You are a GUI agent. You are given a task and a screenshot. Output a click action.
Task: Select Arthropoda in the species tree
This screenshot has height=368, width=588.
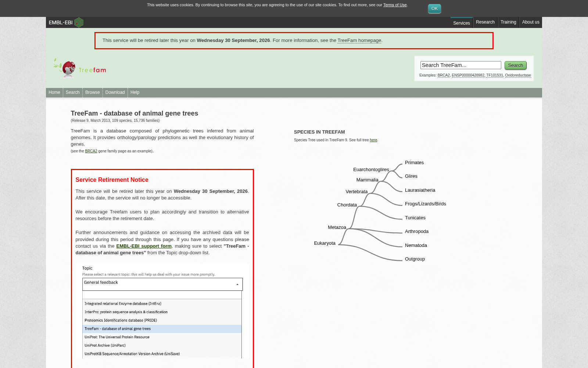click(417, 231)
